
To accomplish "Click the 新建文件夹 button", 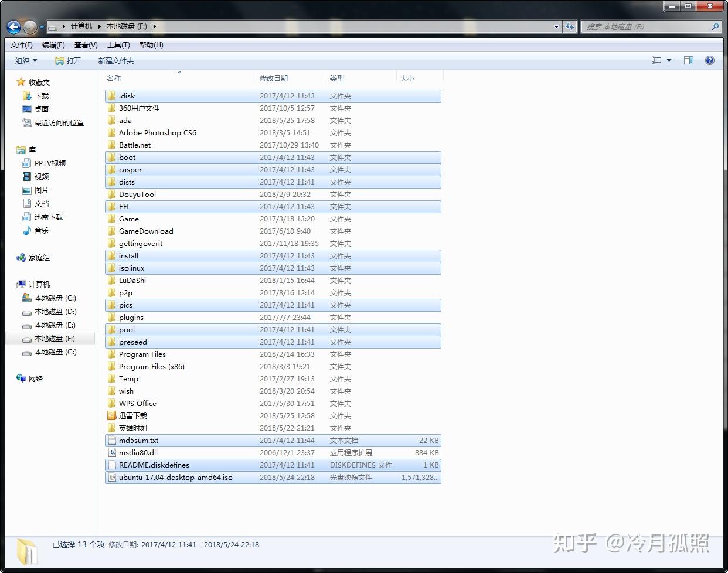I will point(115,60).
